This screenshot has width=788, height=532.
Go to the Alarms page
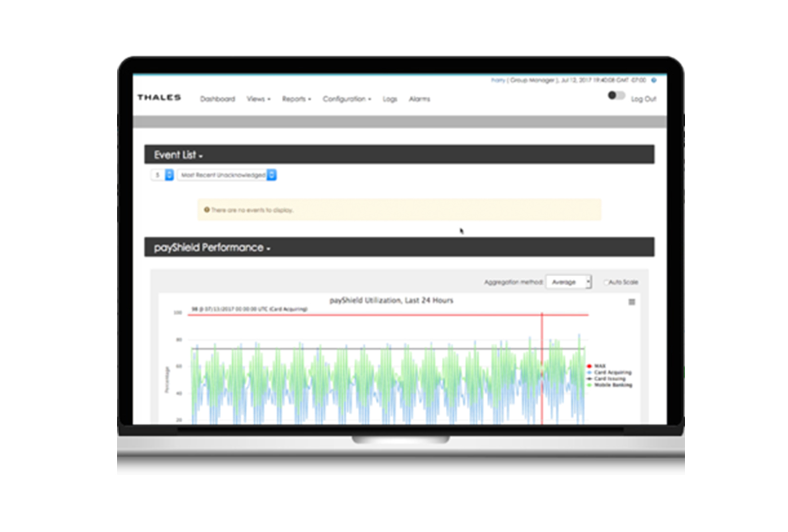[419, 99]
